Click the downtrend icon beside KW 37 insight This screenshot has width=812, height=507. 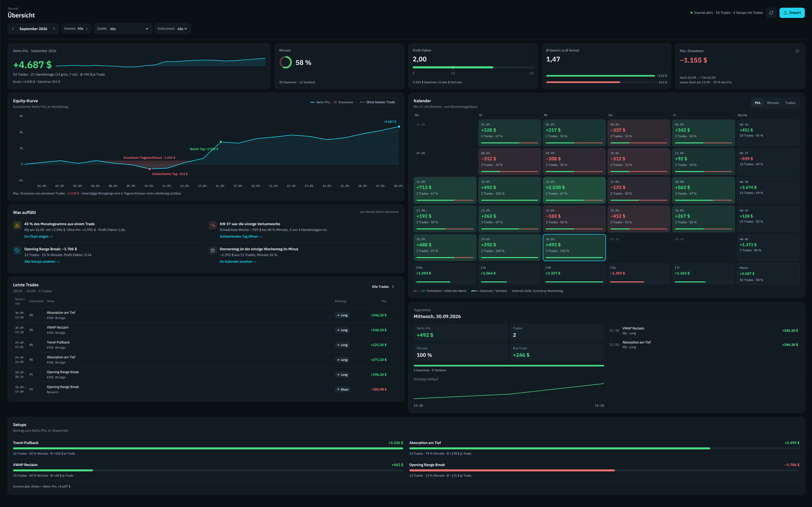pyautogui.click(x=212, y=225)
